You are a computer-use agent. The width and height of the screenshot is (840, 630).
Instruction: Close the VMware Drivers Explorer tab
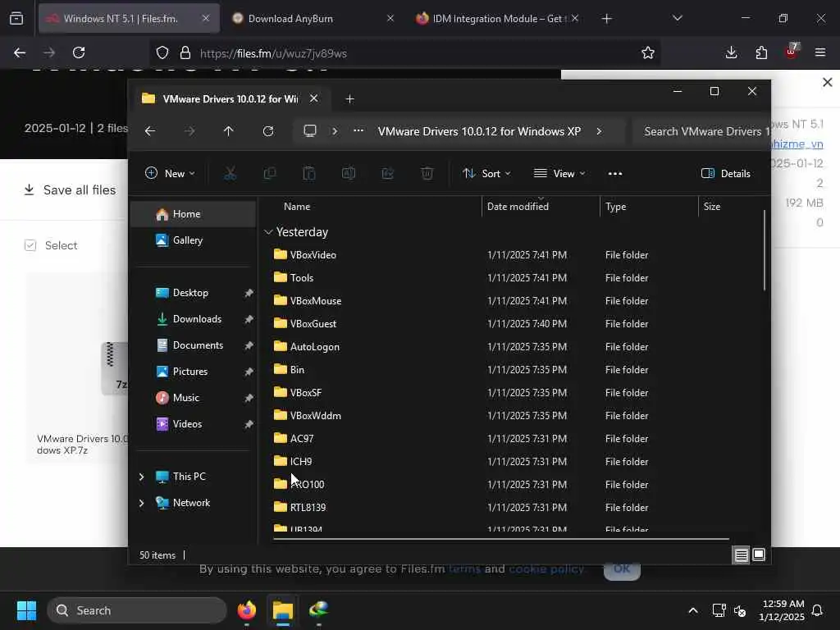pyautogui.click(x=314, y=98)
